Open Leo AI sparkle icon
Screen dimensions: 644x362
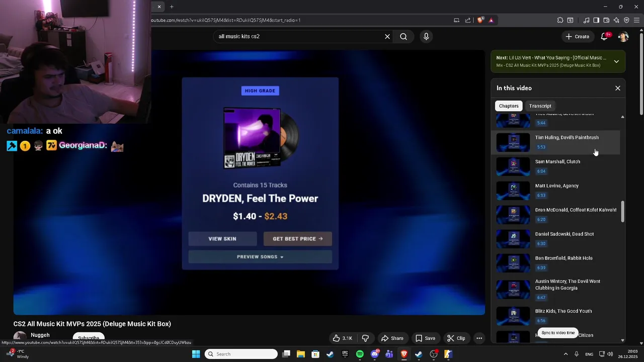616,20
